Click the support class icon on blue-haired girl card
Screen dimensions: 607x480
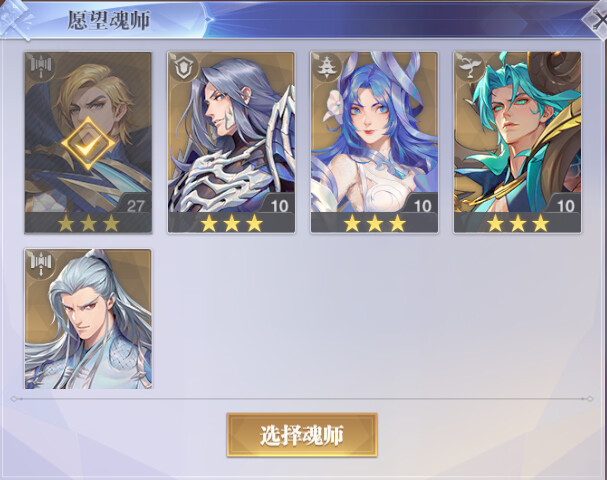(x=327, y=67)
